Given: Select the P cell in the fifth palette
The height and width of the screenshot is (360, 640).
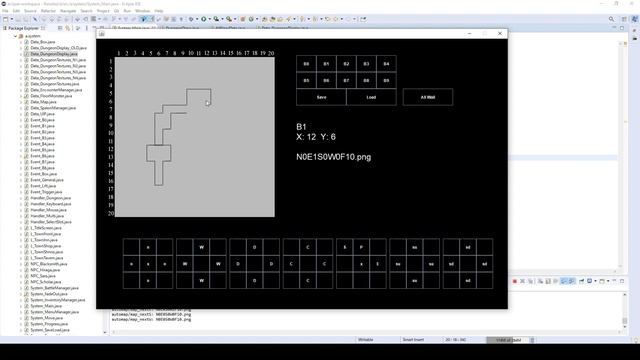Looking at the screenshot, I should pos(361,247).
